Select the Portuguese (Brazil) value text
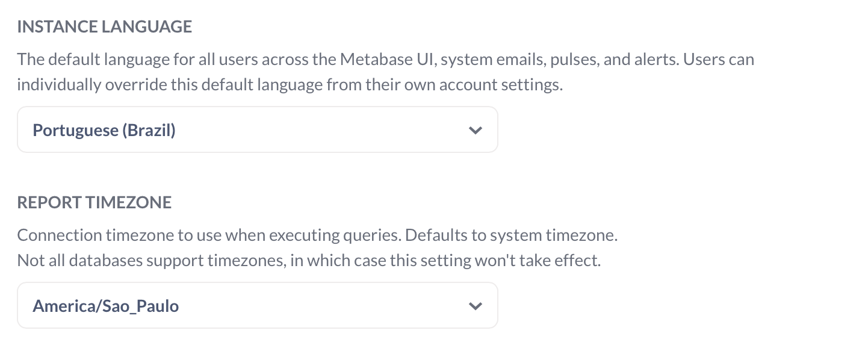868x348 pixels. [104, 130]
